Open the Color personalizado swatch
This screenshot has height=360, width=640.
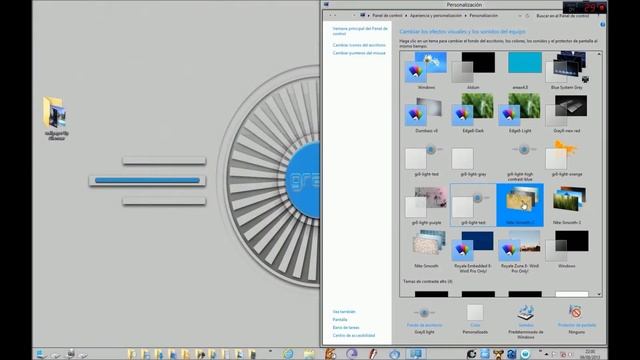pos(475,313)
